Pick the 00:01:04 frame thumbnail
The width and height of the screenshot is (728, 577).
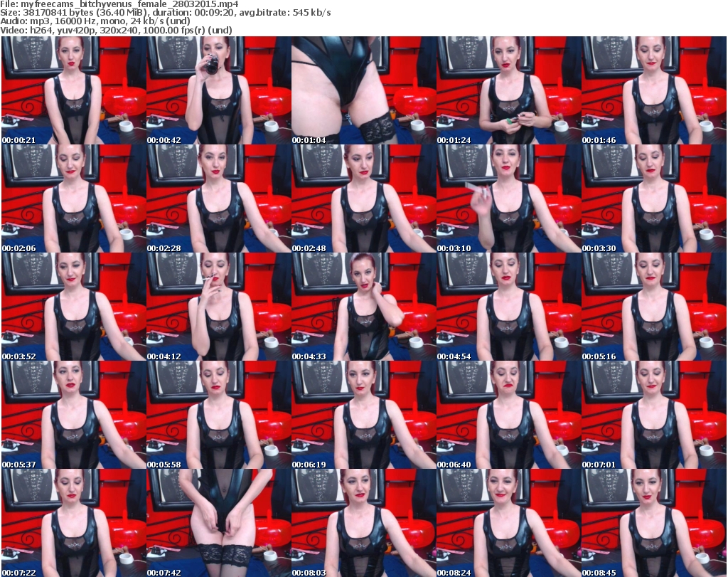(x=363, y=90)
